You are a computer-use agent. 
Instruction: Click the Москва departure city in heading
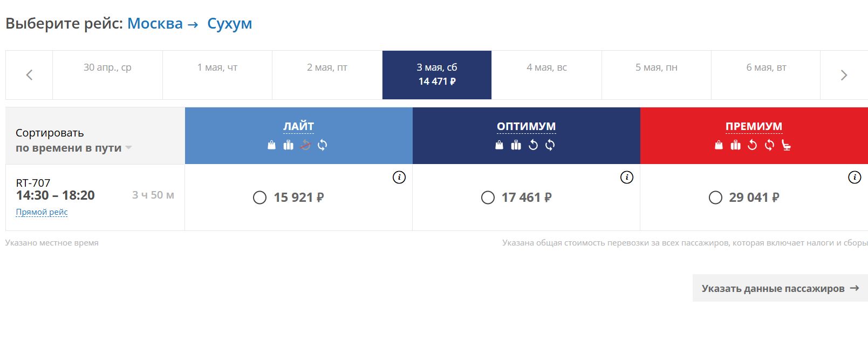tap(155, 24)
